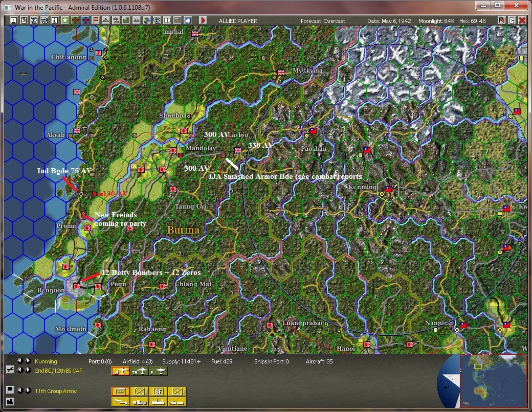The width and height of the screenshot is (532, 412).
Task: Click the single ship silhouette icon
Action: coord(106,20)
